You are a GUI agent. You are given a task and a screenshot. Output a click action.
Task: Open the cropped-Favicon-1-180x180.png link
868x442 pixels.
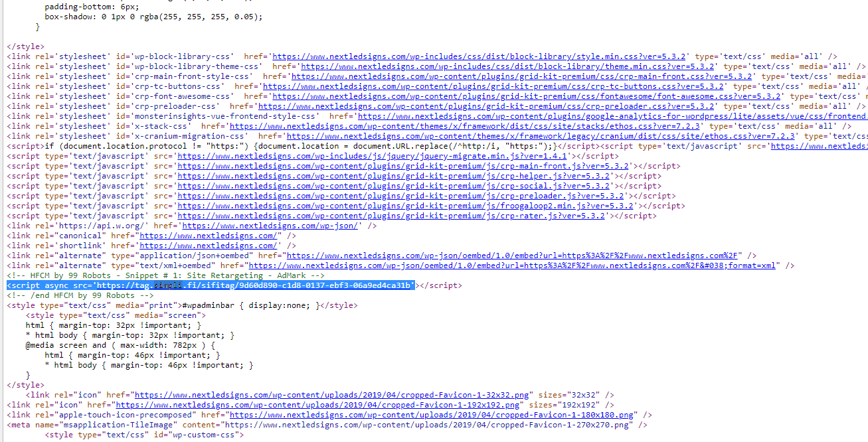pyautogui.click(x=432, y=415)
